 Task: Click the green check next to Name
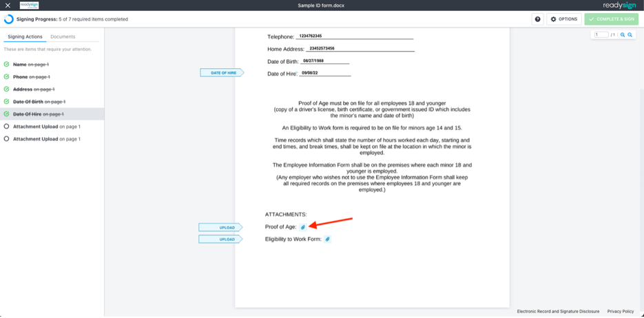(x=6, y=65)
